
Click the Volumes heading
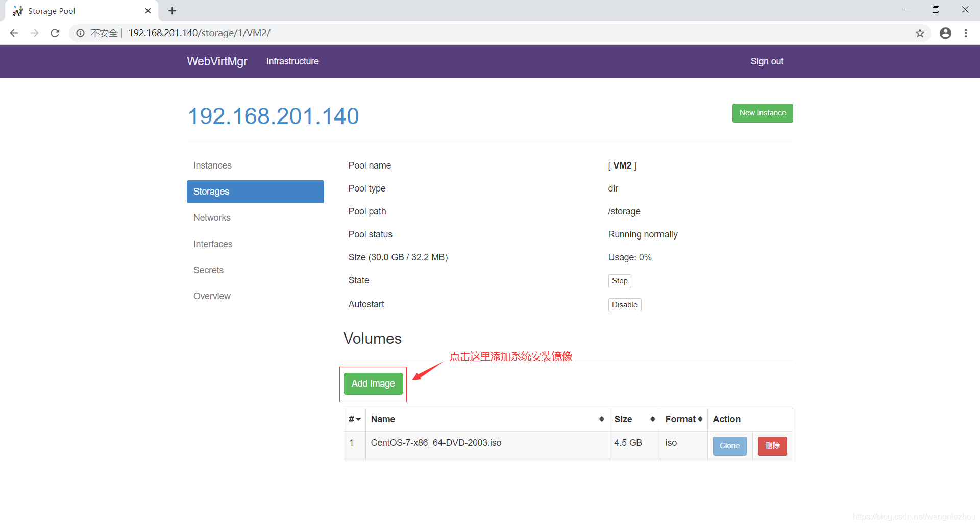(373, 339)
